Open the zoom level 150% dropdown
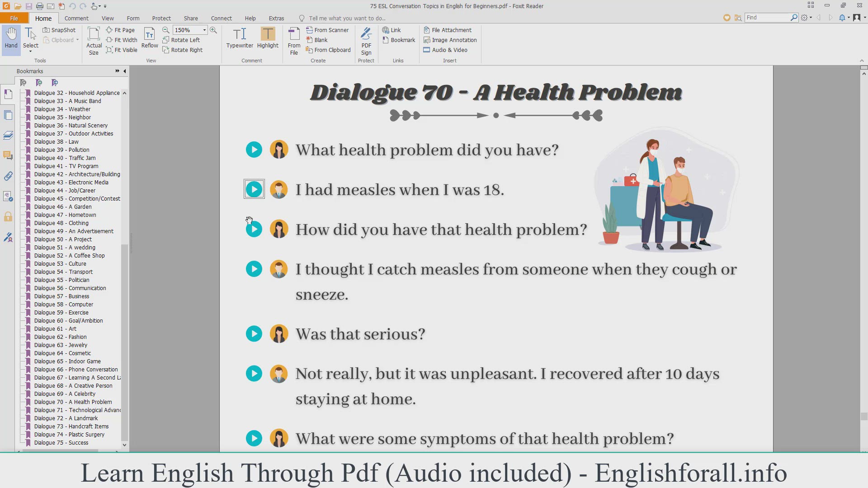 (x=204, y=30)
